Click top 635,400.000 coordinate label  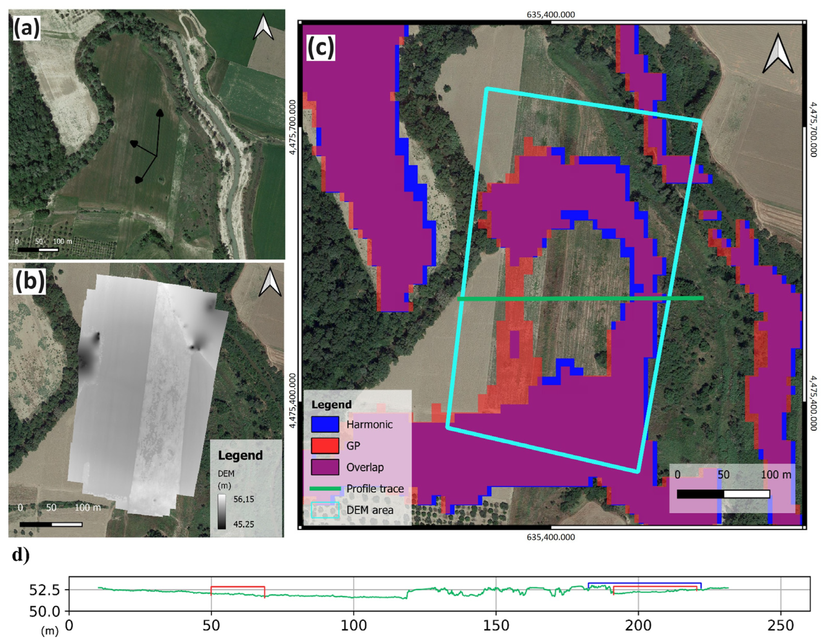[551, 15]
